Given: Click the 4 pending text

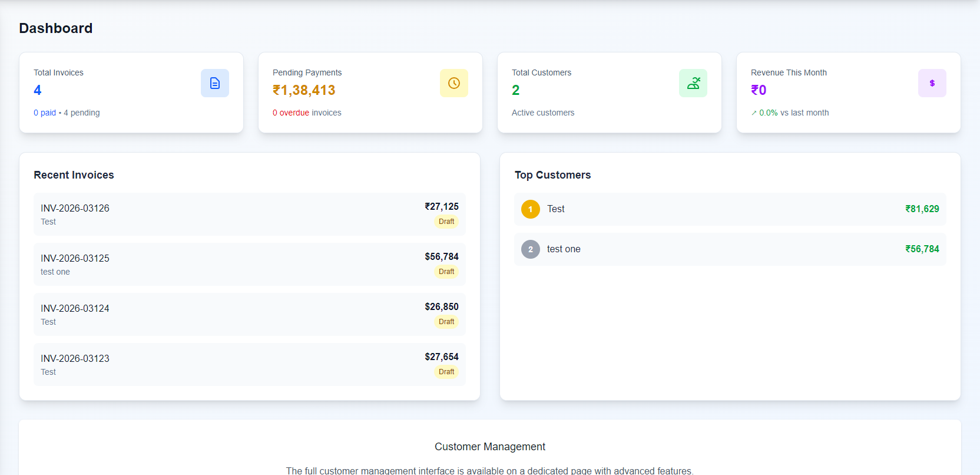Looking at the screenshot, I should pos(82,113).
